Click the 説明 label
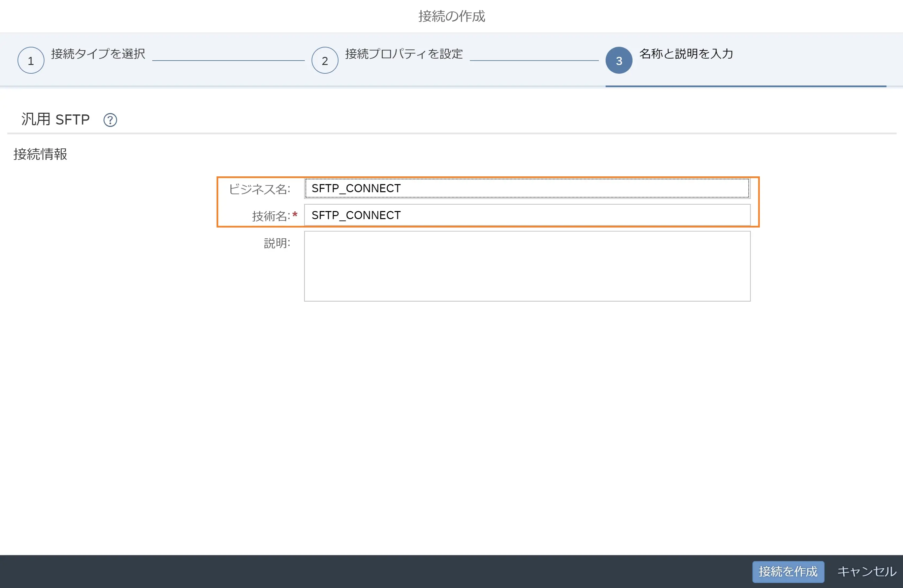The width and height of the screenshot is (903, 588). coord(277,243)
